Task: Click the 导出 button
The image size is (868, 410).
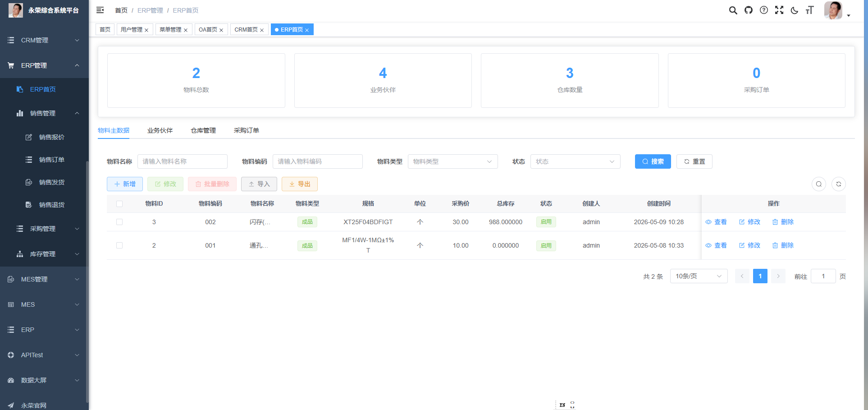Action: [x=300, y=184]
